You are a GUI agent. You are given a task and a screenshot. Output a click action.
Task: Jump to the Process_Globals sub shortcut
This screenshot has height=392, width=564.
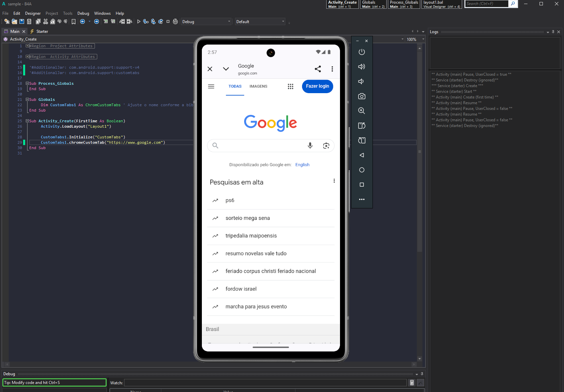coord(404,4)
